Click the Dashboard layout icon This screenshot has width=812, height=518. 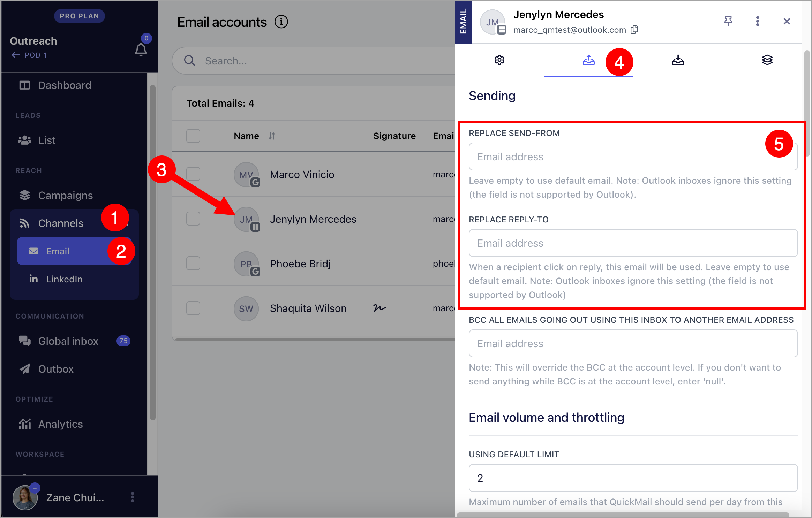(24, 85)
